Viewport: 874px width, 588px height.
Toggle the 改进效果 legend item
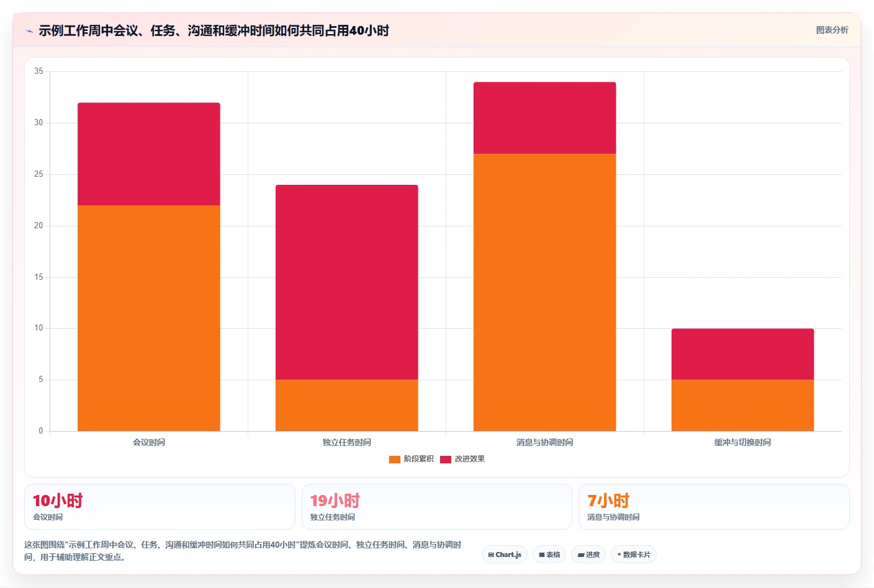462,459
